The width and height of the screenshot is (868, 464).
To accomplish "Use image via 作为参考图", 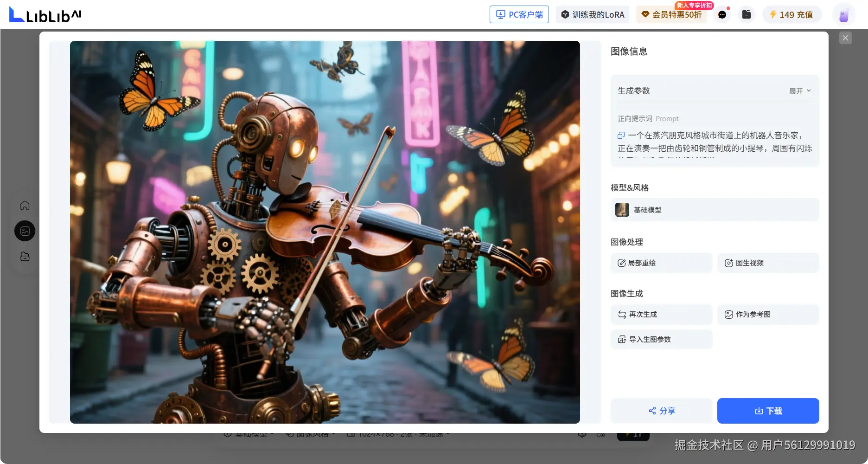I will point(768,314).
